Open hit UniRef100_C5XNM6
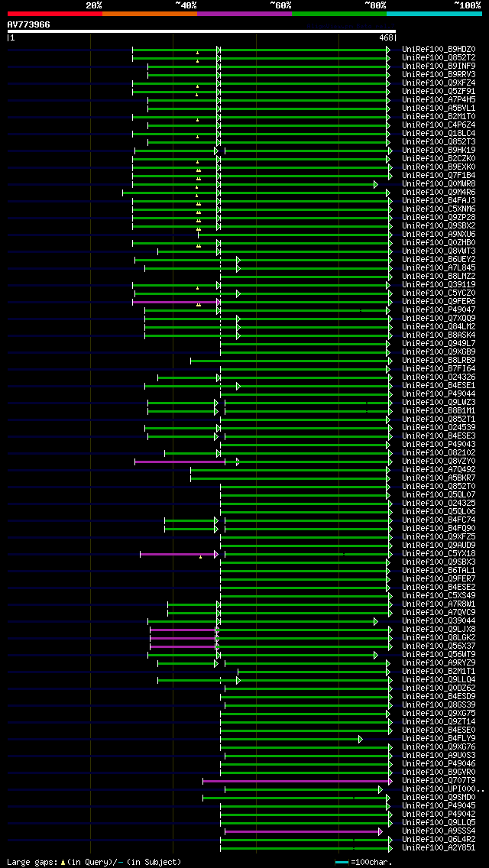 pos(439,209)
